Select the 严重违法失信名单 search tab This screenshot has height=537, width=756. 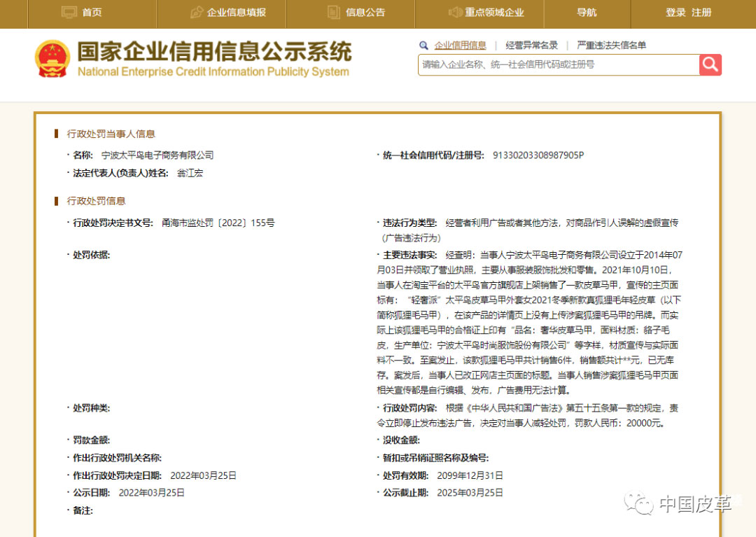(611, 46)
